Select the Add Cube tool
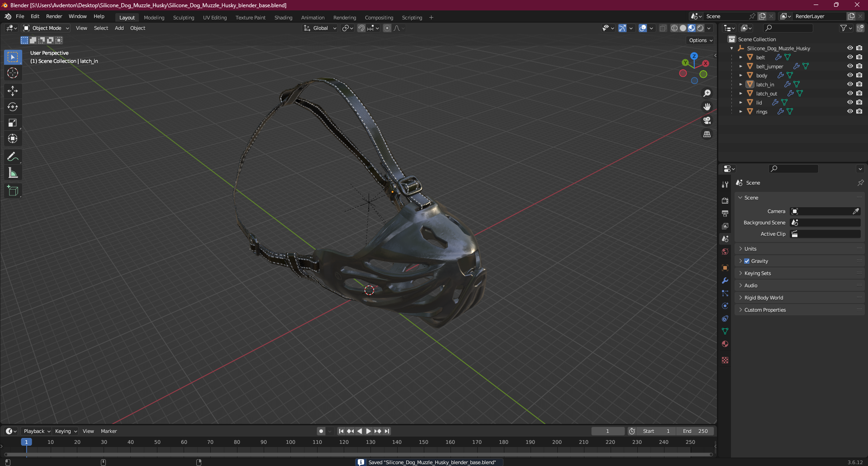Image resolution: width=868 pixels, height=466 pixels. pos(13,191)
